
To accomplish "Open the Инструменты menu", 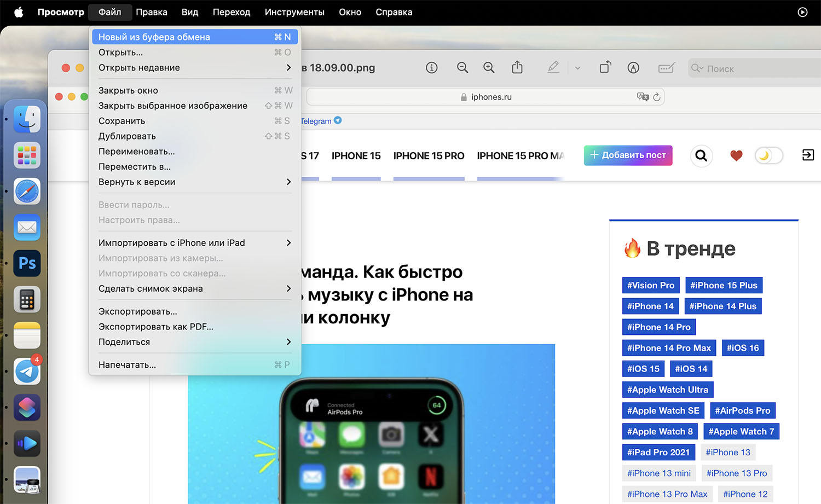I will click(294, 12).
